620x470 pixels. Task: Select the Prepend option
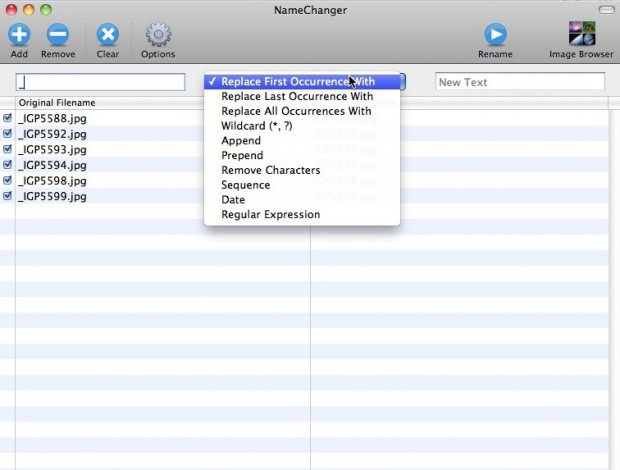coord(302,155)
